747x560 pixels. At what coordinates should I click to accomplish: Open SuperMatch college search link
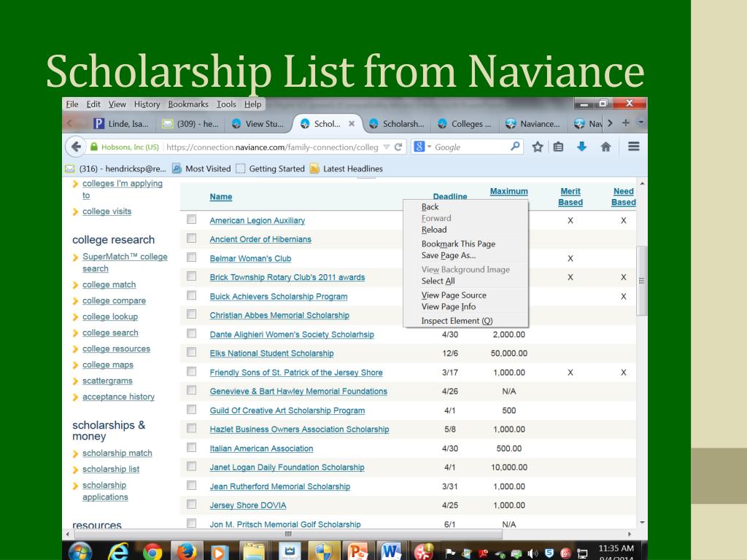tap(125, 262)
